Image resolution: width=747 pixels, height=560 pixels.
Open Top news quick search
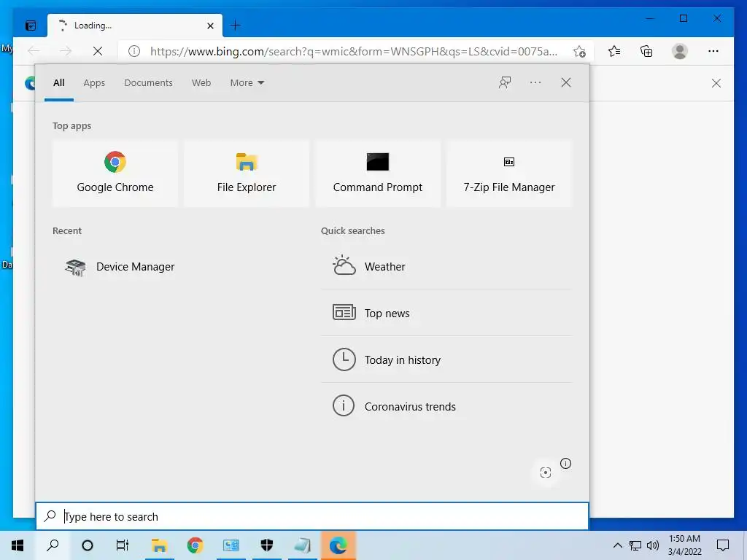446,313
